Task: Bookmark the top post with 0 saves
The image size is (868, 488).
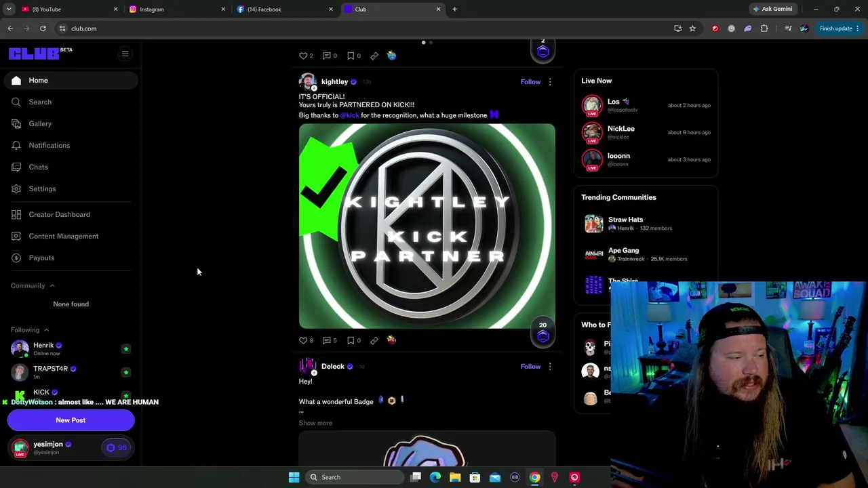Action: coord(353,56)
